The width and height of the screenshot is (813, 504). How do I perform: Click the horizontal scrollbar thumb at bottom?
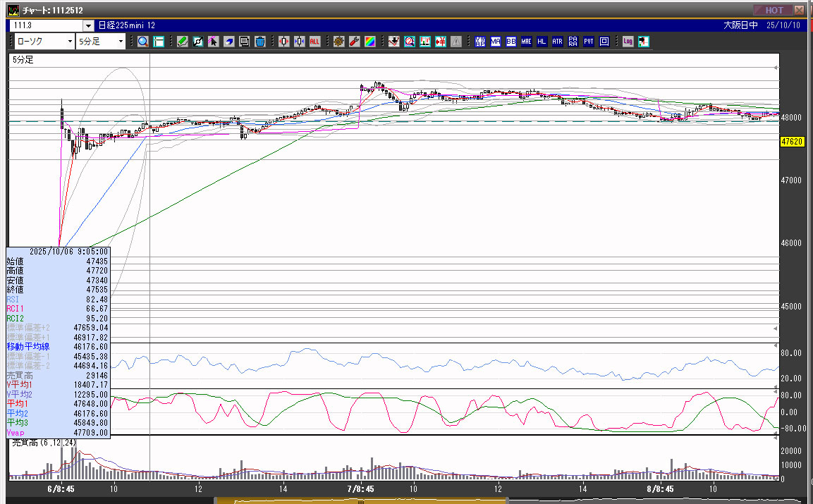(x=361, y=501)
